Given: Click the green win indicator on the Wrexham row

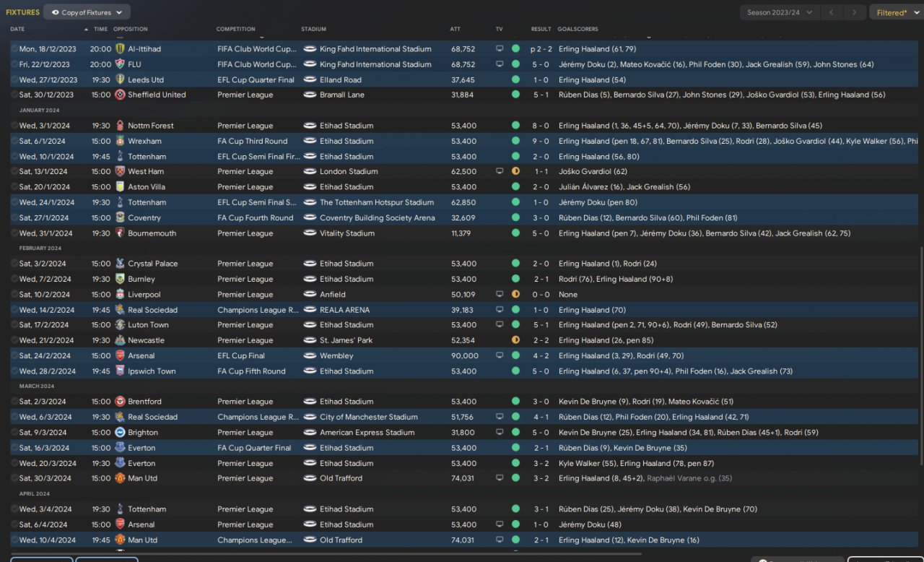Looking at the screenshot, I should click(515, 142).
